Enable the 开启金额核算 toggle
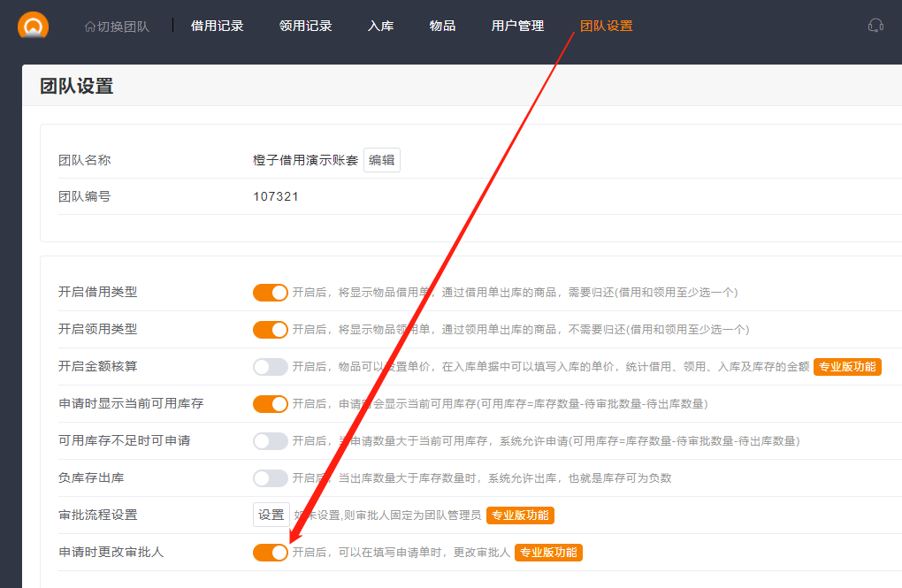The height and width of the screenshot is (588, 902). pyautogui.click(x=271, y=367)
